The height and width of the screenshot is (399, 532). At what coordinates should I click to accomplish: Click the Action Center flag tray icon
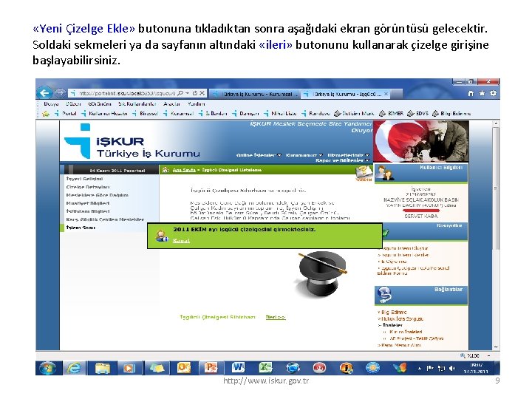point(430,368)
